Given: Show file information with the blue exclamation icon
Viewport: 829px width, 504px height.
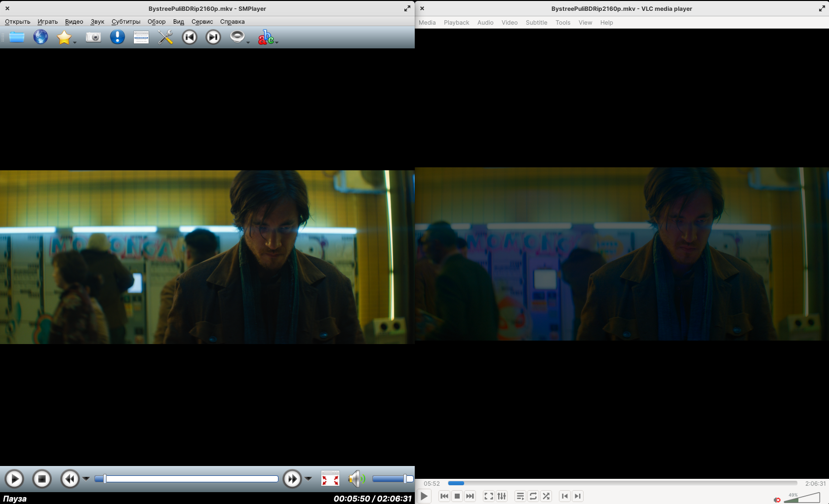Looking at the screenshot, I should coord(117,37).
